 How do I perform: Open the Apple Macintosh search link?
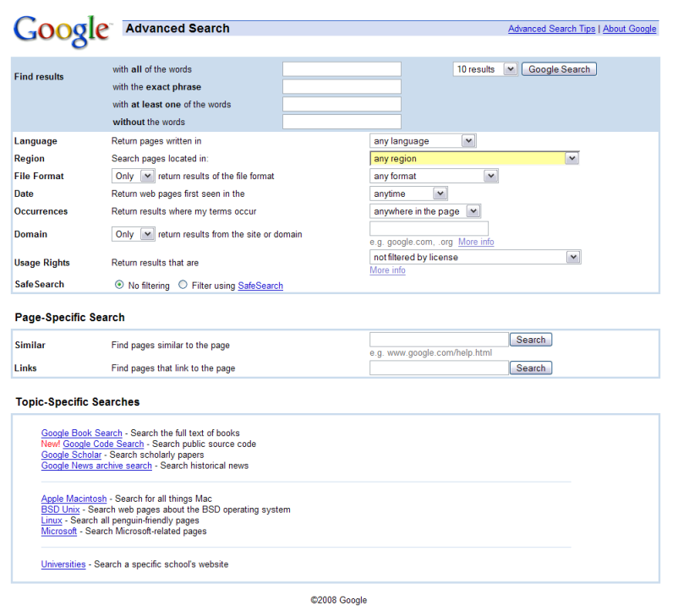point(74,499)
